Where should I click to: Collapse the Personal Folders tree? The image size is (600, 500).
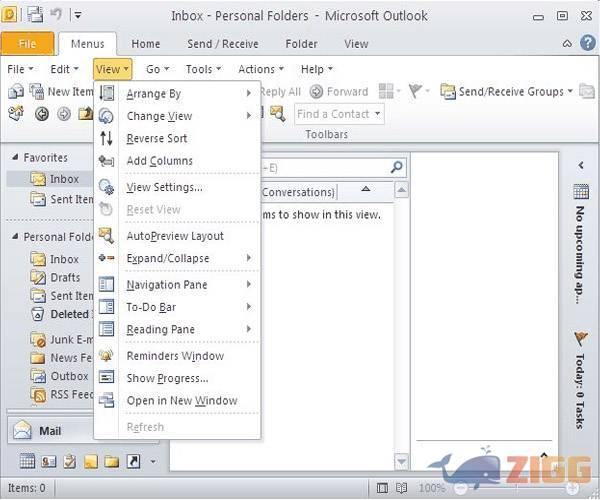point(15,236)
